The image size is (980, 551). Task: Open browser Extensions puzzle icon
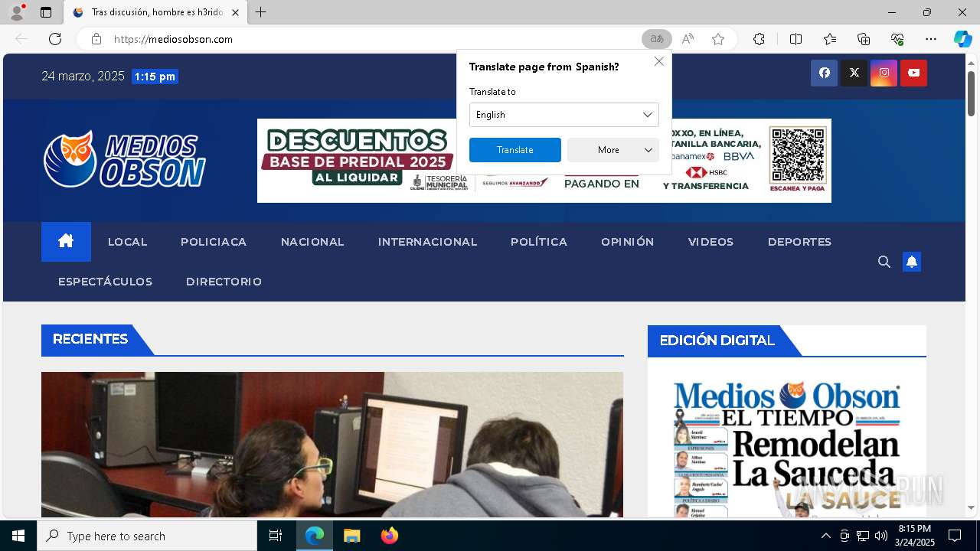[x=759, y=39]
